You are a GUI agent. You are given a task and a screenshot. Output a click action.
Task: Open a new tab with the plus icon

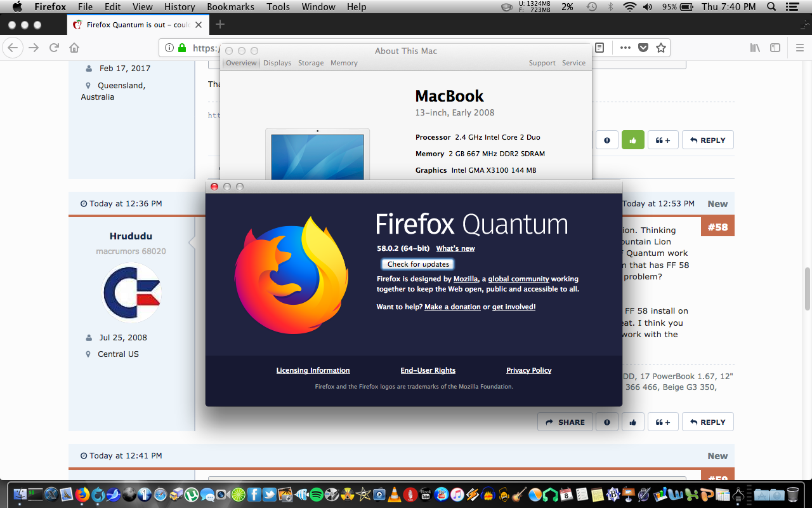click(x=220, y=24)
